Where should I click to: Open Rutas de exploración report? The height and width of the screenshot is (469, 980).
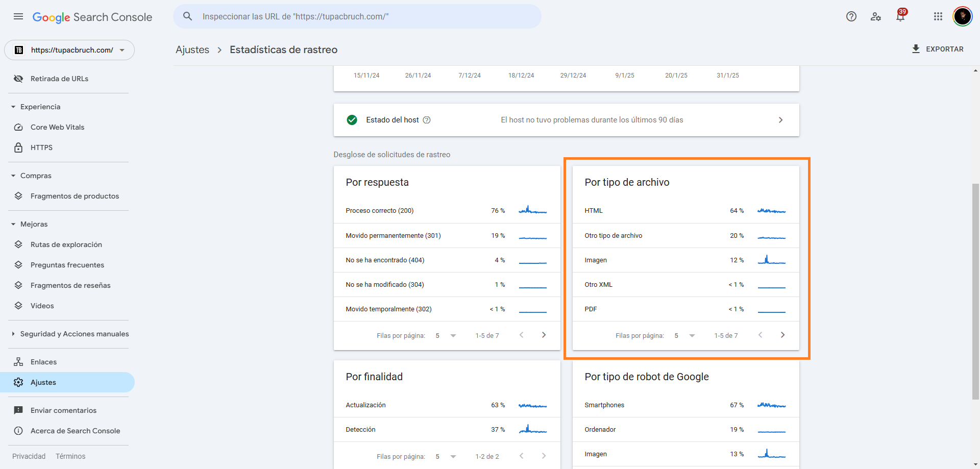coord(65,244)
